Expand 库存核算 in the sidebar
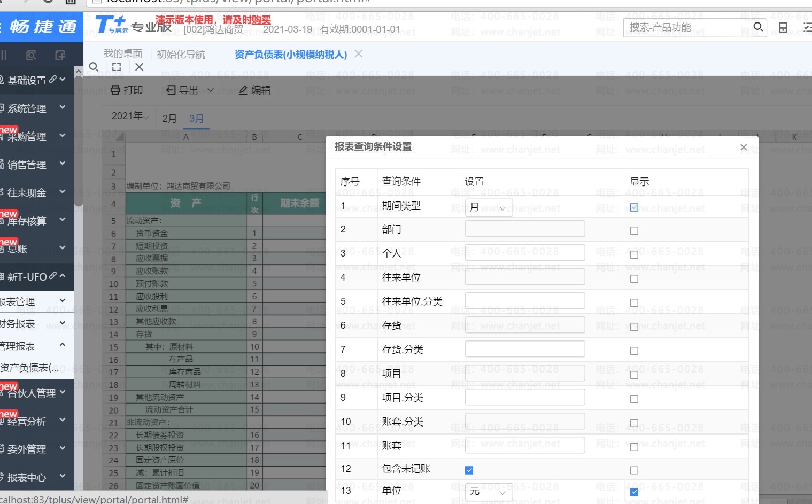Viewport: 812px width, 504px height. 63,220
